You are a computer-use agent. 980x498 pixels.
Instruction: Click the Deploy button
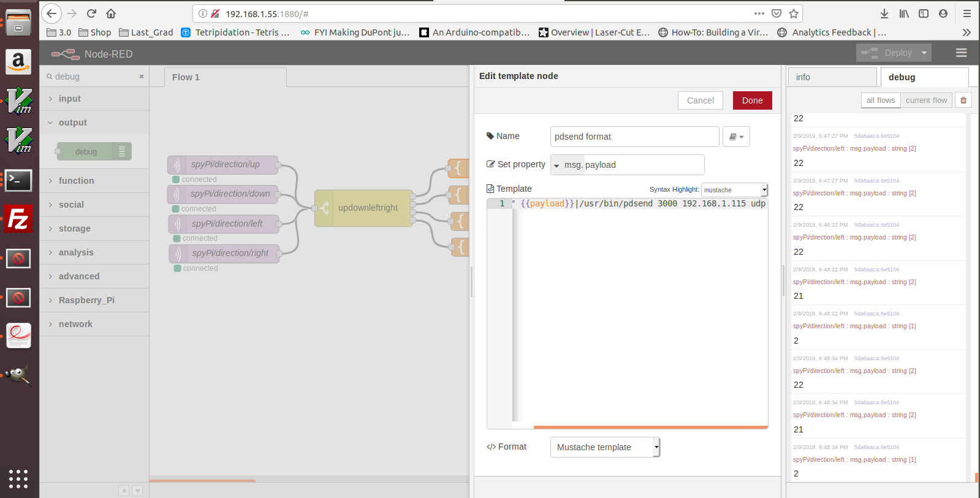pos(887,53)
